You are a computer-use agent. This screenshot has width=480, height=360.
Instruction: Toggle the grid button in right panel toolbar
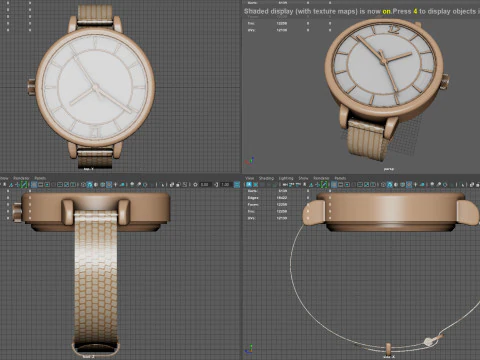pos(334,184)
